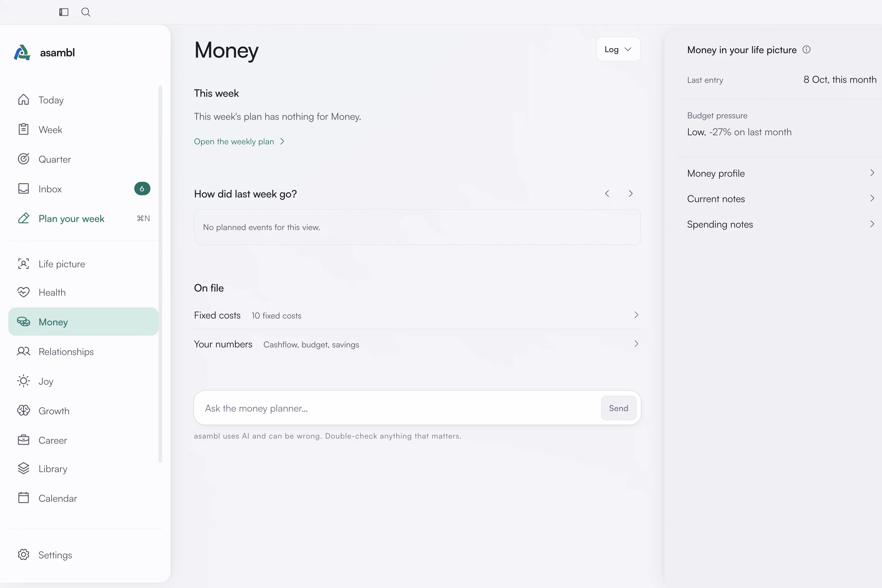Click the Relationships people icon
This screenshot has width=882, height=588.
pos(24,351)
